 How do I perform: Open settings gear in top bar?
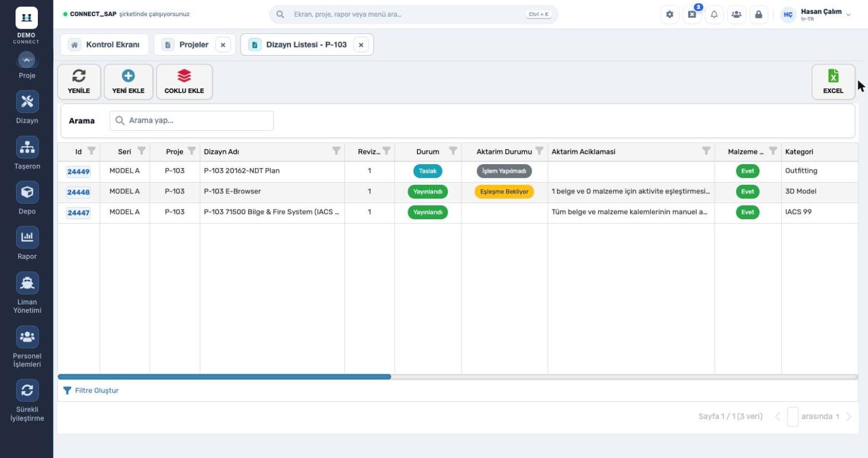coord(669,14)
